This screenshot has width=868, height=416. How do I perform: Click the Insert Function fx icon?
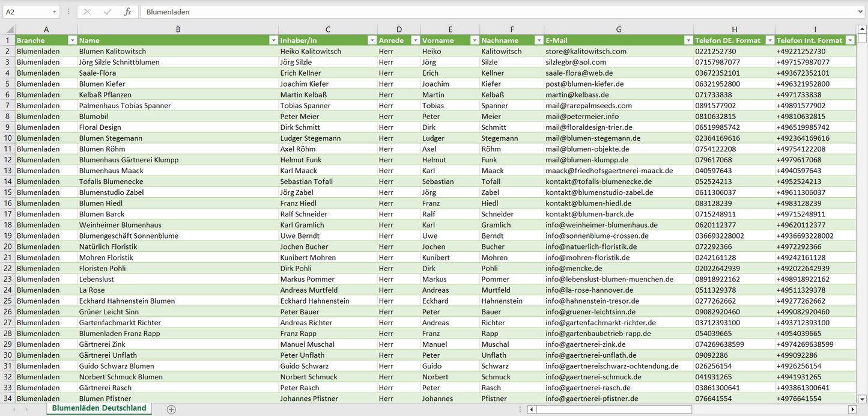127,12
